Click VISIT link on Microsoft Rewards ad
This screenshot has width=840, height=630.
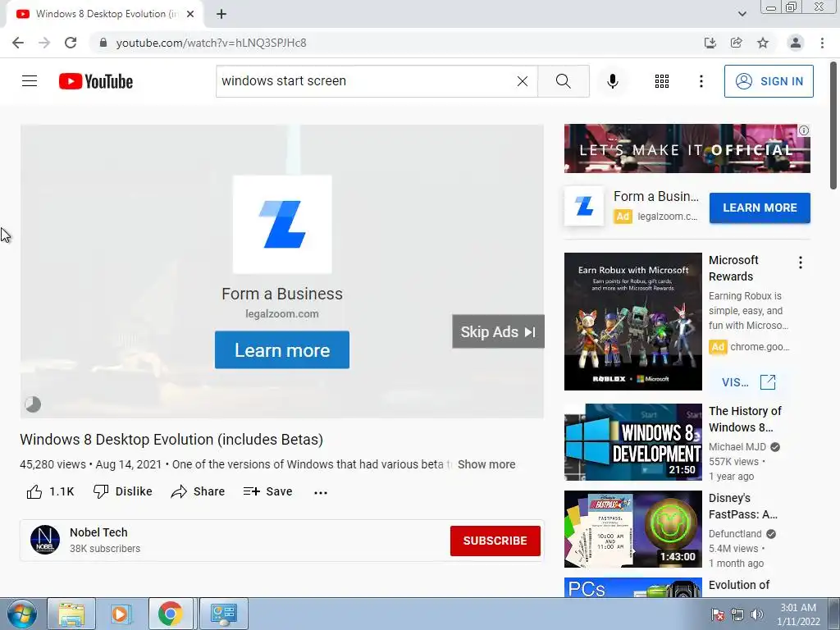point(748,382)
